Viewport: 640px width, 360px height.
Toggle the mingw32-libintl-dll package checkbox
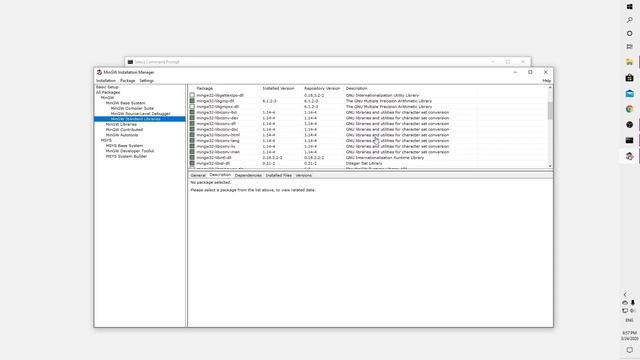192,158
